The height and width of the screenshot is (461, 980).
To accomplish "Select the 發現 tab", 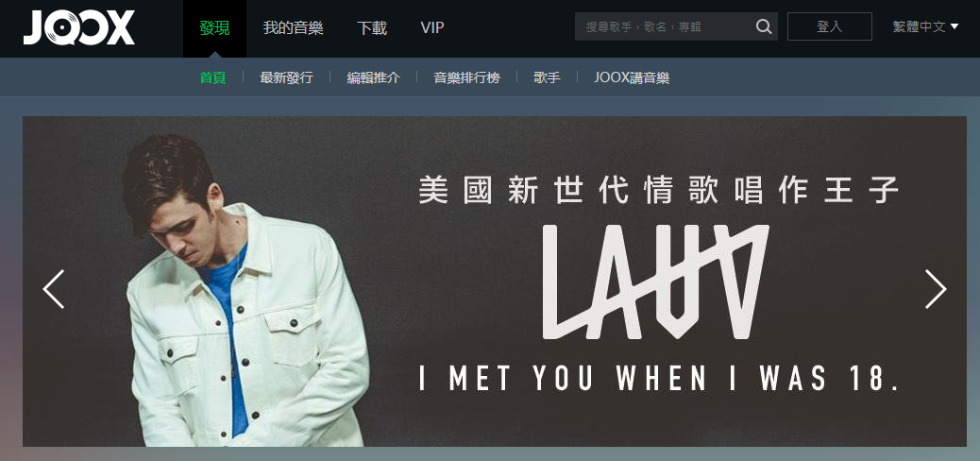I will [214, 28].
